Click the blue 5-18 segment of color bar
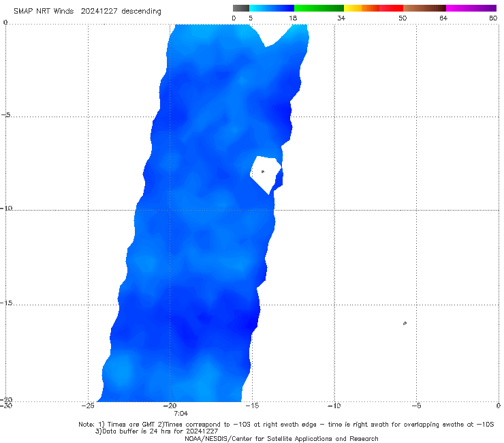504x443 pixels. point(272,8)
